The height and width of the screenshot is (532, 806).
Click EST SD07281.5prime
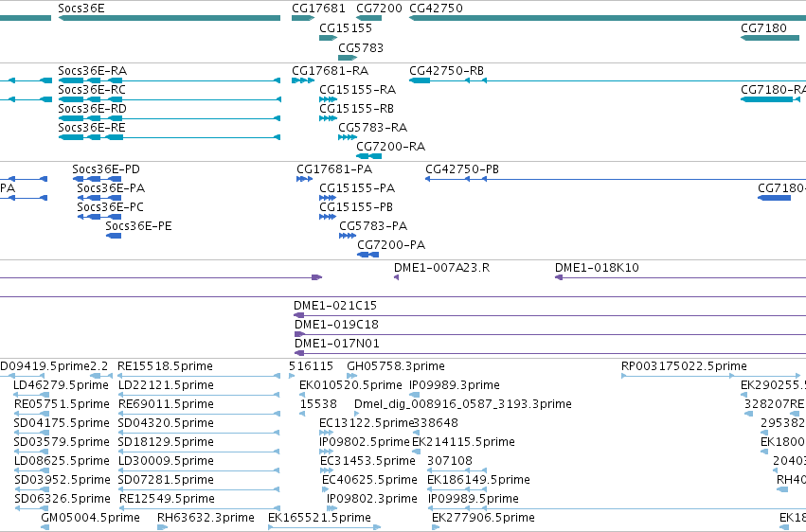coord(166,481)
